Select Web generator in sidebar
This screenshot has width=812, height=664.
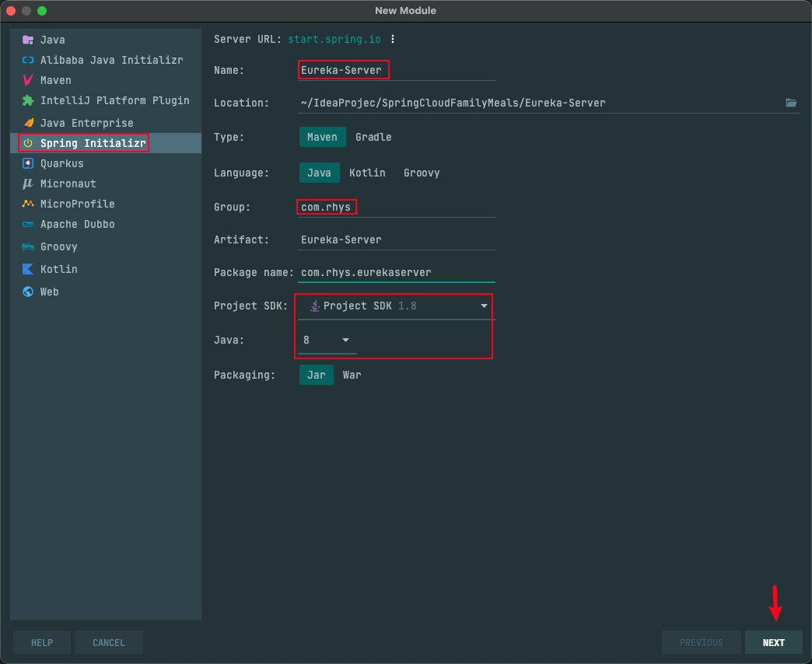(x=106, y=292)
